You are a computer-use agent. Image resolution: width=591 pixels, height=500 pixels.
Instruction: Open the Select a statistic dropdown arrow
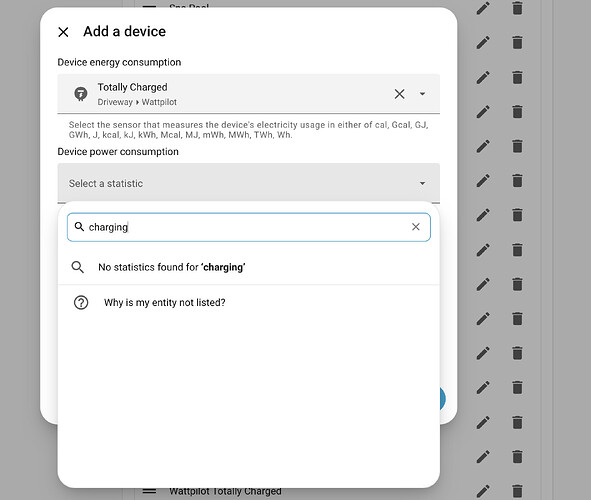coord(423,183)
